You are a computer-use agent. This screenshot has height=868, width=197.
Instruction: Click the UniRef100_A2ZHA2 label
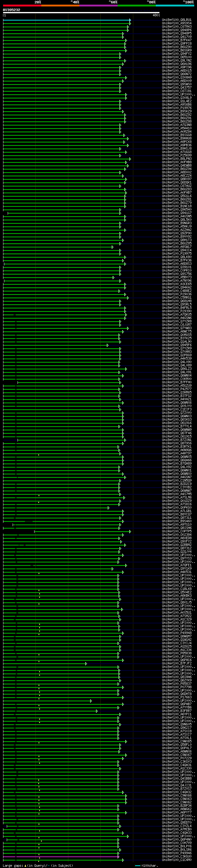click(177, 230)
